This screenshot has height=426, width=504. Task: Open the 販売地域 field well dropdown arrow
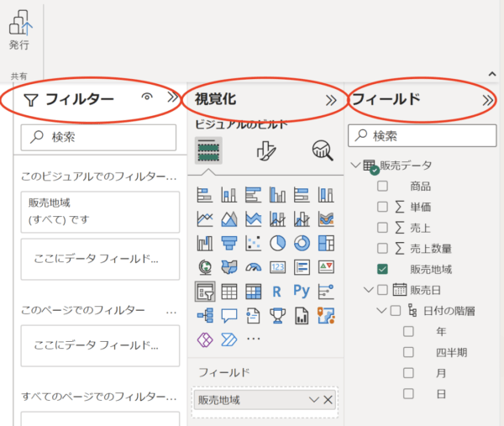[x=313, y=400]
